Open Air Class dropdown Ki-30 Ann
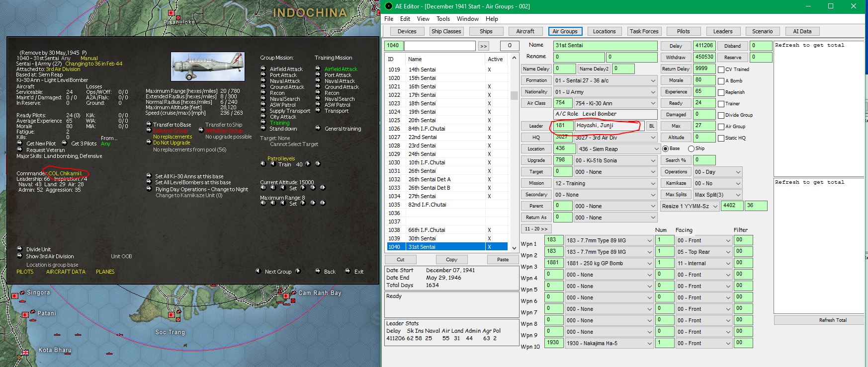This screenshot has width=868, height=367. (x=615, y=103)
